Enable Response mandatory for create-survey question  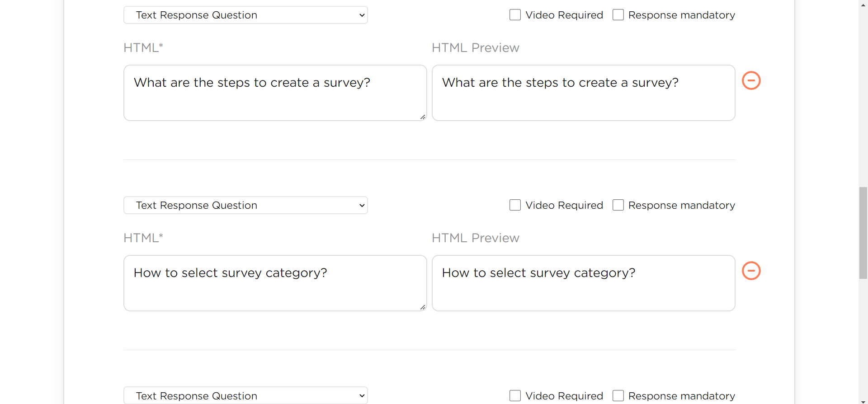click(x=618, y=15)
